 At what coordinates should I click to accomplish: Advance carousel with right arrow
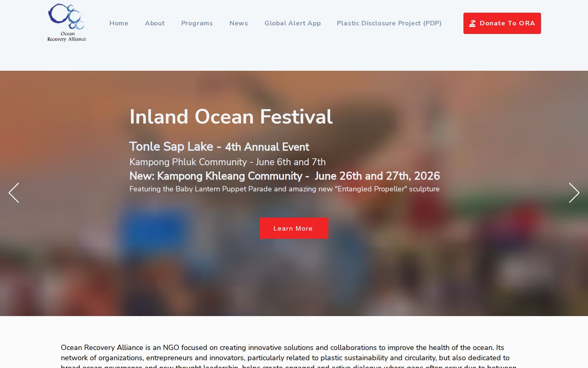[x=574, y=193]
